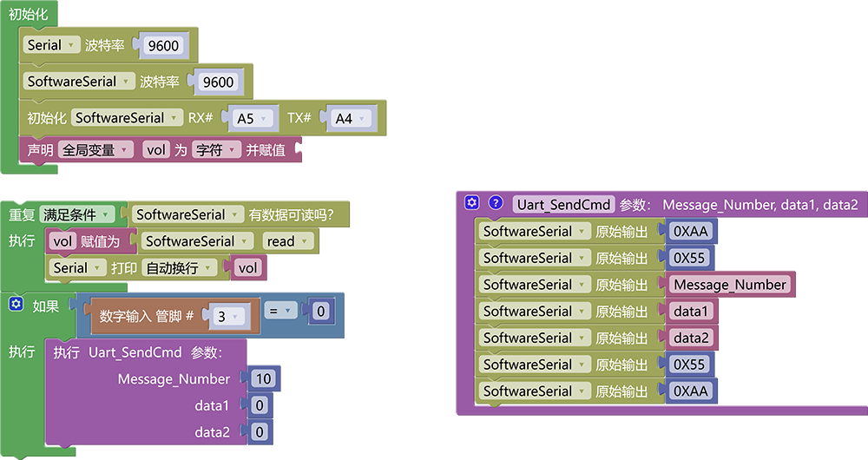
Task: Click the gear icon on Uart_SendCmd function block
Action: [471, 202]
